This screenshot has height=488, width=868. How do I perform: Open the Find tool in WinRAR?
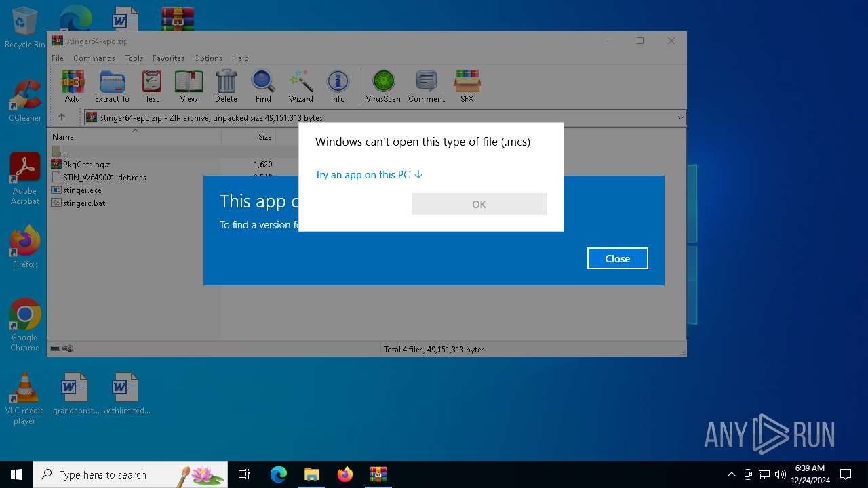click(x=263, y=86)
